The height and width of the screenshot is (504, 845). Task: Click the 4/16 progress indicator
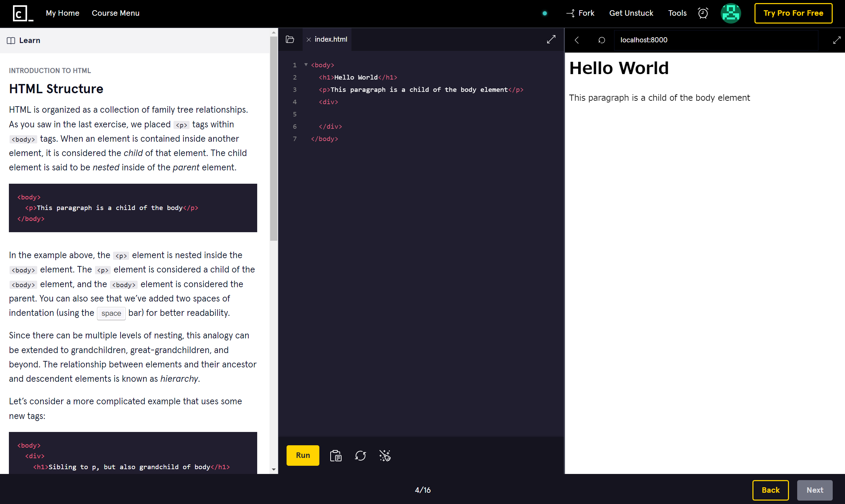click(x=422, y=490)
